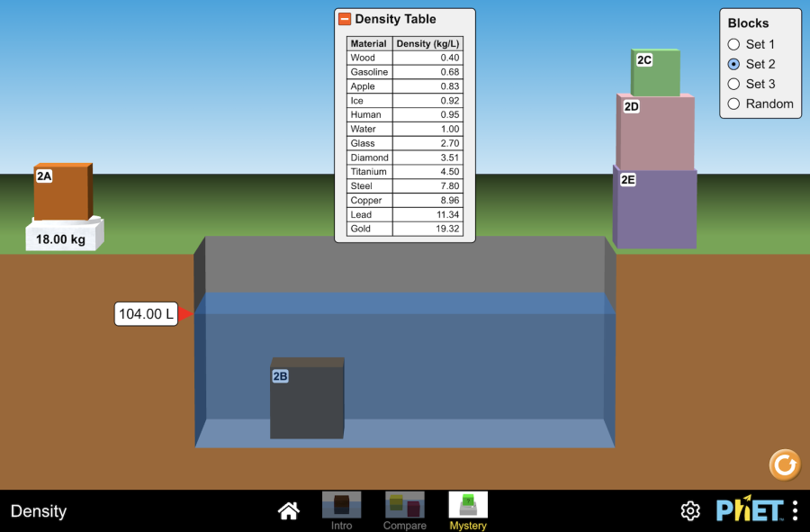Image resolution: width=810 pixels, height=532 pixels.
Task: Click the Home icon in navigation bar
Action: tap(289, 511)
